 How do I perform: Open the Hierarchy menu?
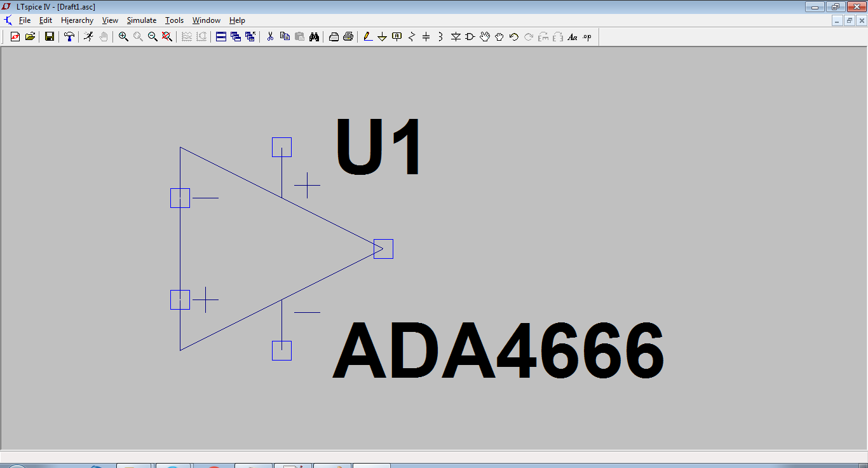click(77, 20)
